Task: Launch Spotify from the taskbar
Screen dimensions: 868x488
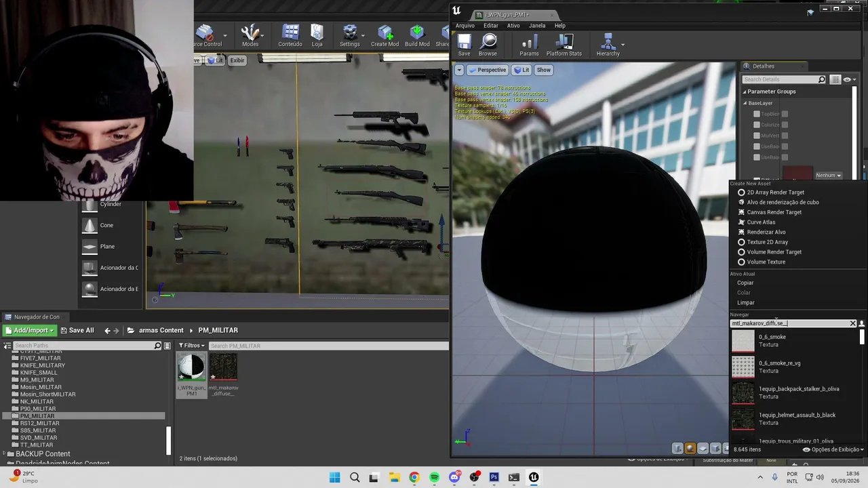Action: (434, 477)
